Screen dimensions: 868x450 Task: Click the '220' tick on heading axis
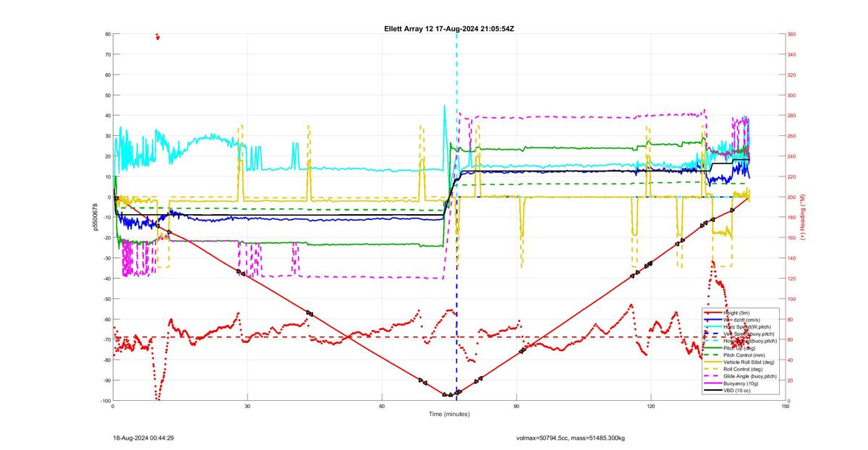click(x=793, y=177)
